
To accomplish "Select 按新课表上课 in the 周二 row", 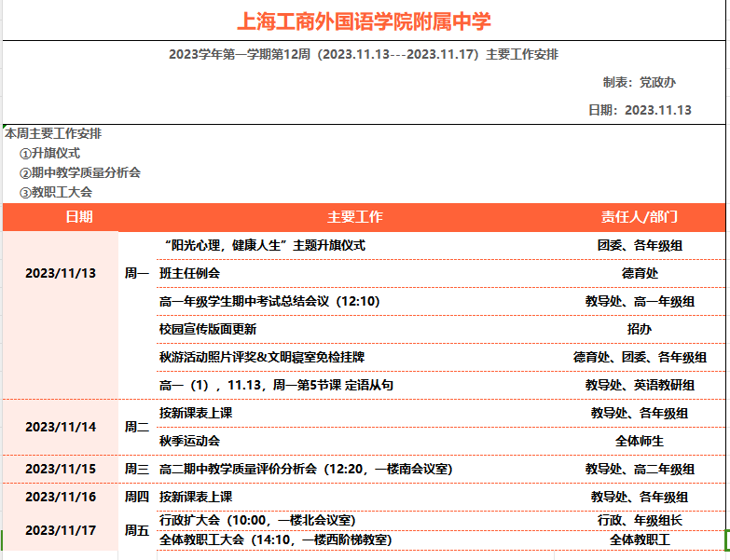I will tap(196, 413).
